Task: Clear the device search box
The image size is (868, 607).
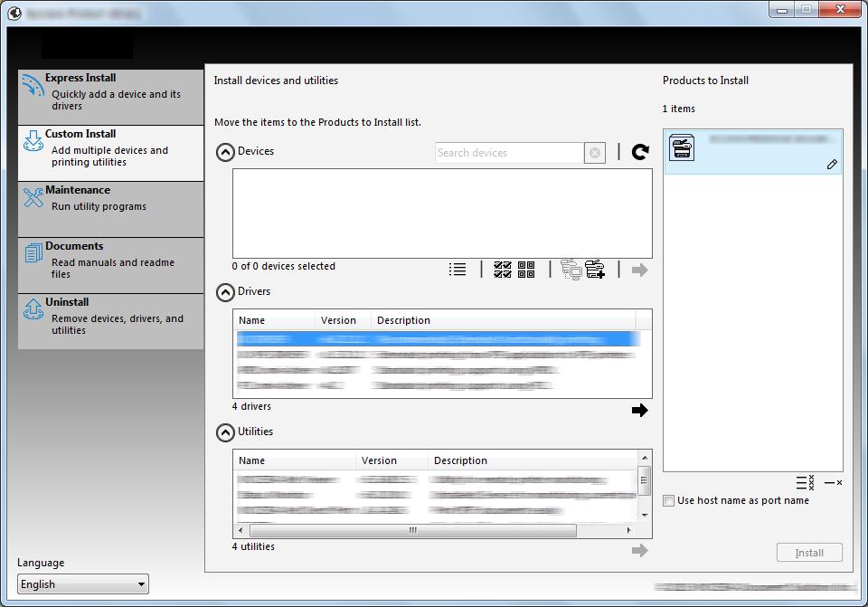Action: 595,153
